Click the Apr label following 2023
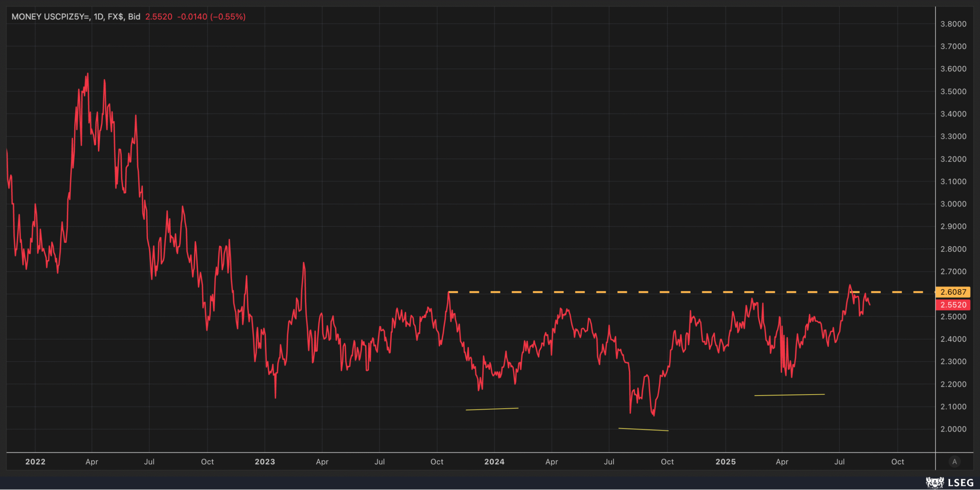980x490 pixels. pyautogui.click(x=322, y=462)
